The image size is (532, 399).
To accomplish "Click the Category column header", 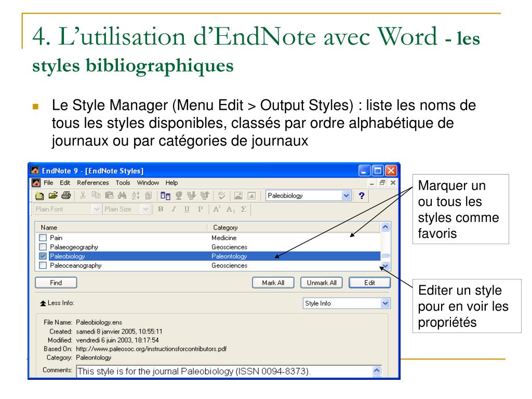I will coord(294,228).
